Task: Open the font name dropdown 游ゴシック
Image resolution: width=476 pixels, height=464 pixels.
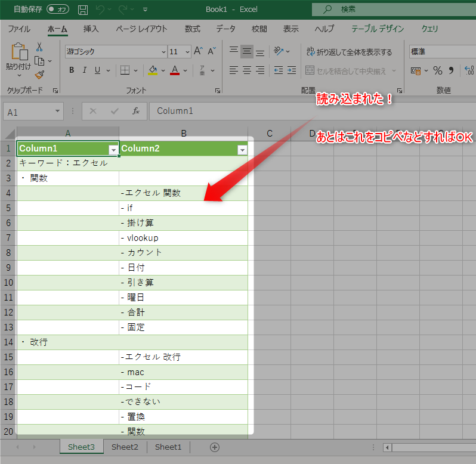Action: [164, 52]
